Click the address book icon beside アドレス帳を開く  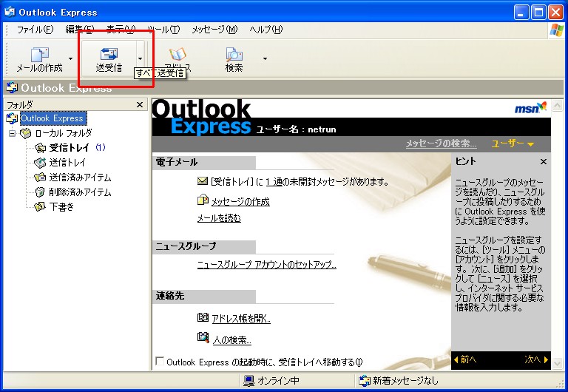[x=203, y=317]
